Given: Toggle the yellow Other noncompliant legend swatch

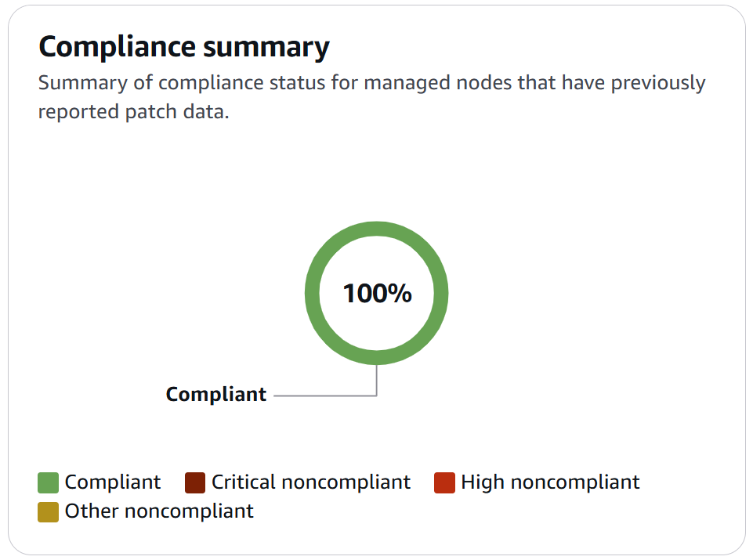Looking at the screenshot, I should click(49, 512).
